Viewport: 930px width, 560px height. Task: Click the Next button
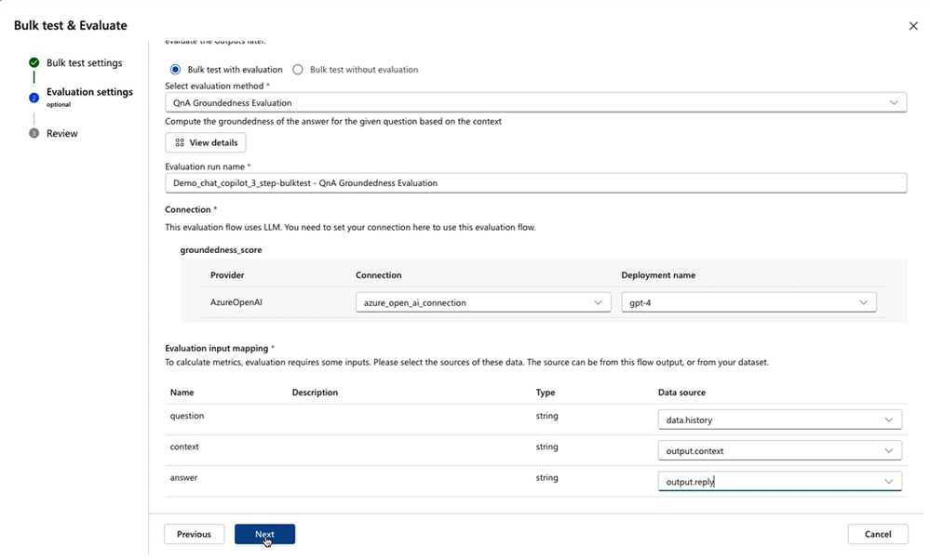264,534
